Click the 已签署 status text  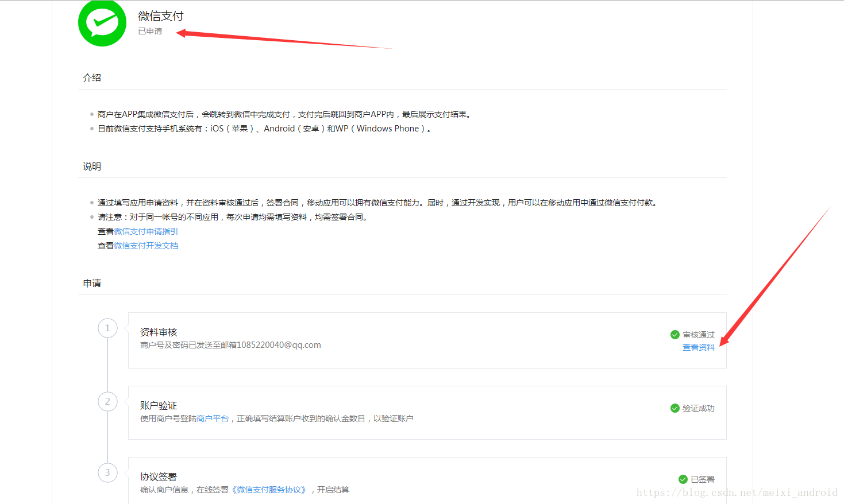703,479
